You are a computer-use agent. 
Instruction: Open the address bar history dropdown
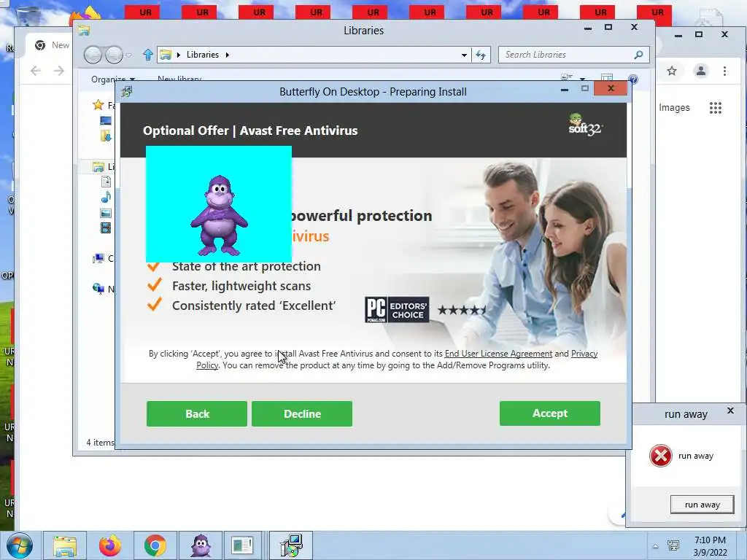pos(464,55)
